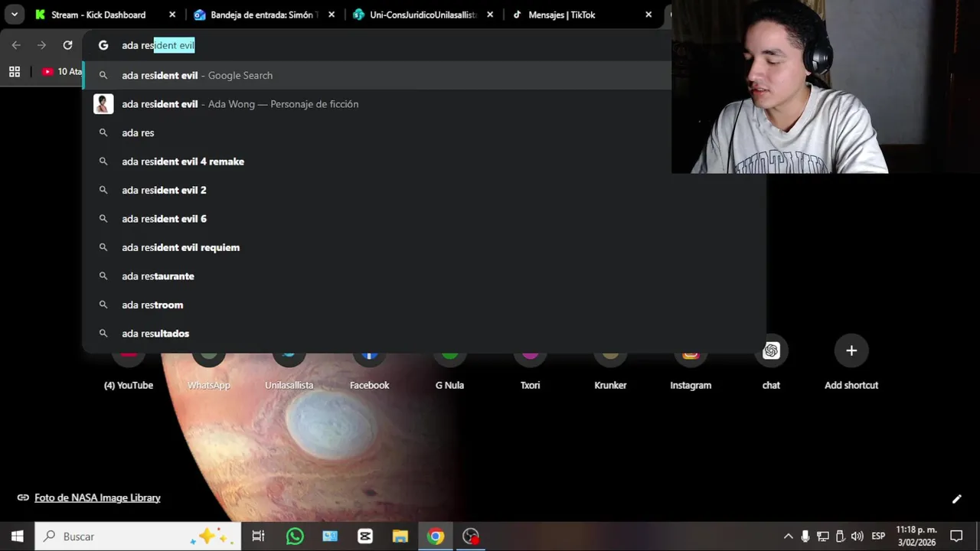980x551 pixels.
Task: Reload the current page
Action: pyautogui.click(x=67, y=45)
